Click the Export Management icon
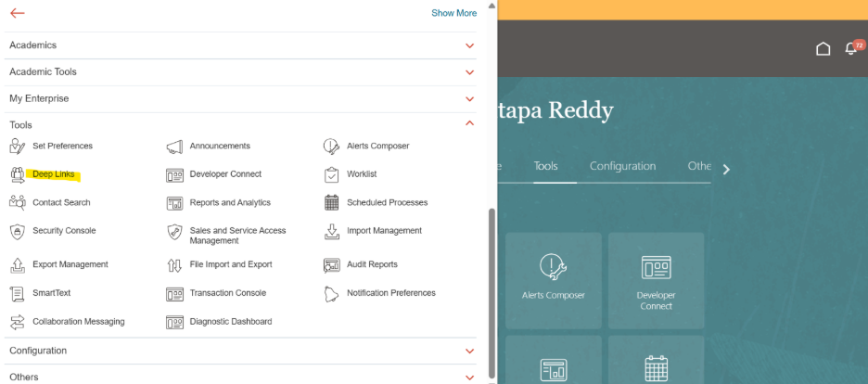Image resolution: width=868 pixels, height=384 pixels. (18, 265)
